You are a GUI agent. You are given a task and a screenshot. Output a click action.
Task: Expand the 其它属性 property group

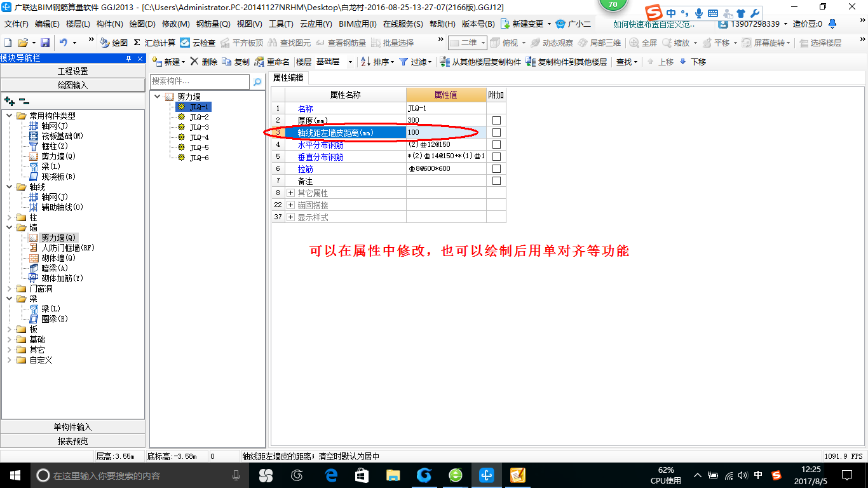click(291, 193)
